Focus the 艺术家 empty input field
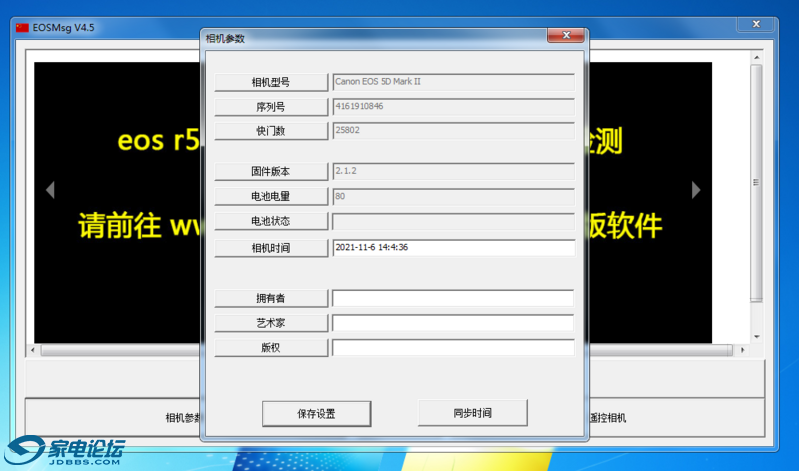Image resolution: width=799 pixels, height=471 pixels. [453, 323]
